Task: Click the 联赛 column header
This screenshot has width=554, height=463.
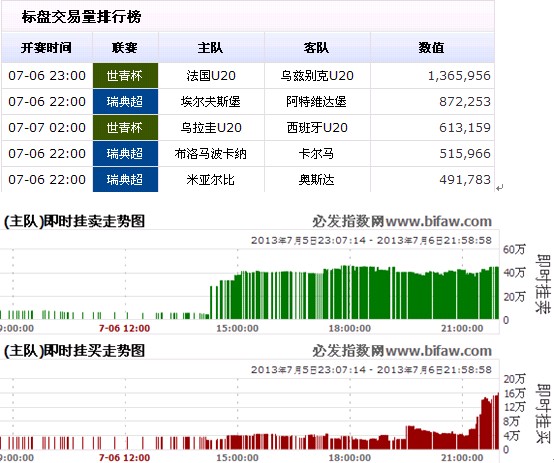Action: 125,48
